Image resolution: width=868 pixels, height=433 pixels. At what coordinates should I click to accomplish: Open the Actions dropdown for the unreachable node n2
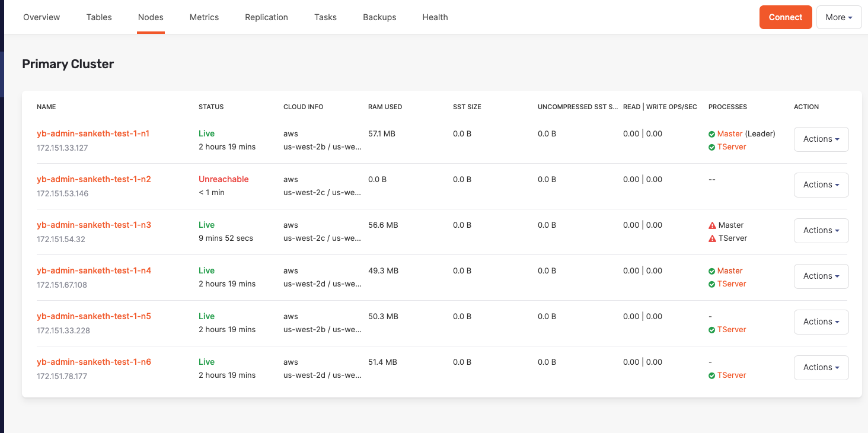pos(821,184)
